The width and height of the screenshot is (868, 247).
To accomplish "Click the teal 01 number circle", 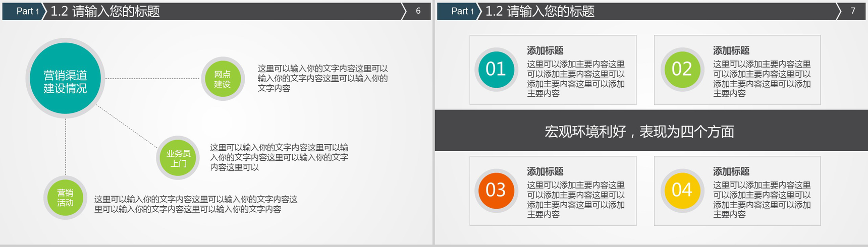I will click(x=496, y=70).
